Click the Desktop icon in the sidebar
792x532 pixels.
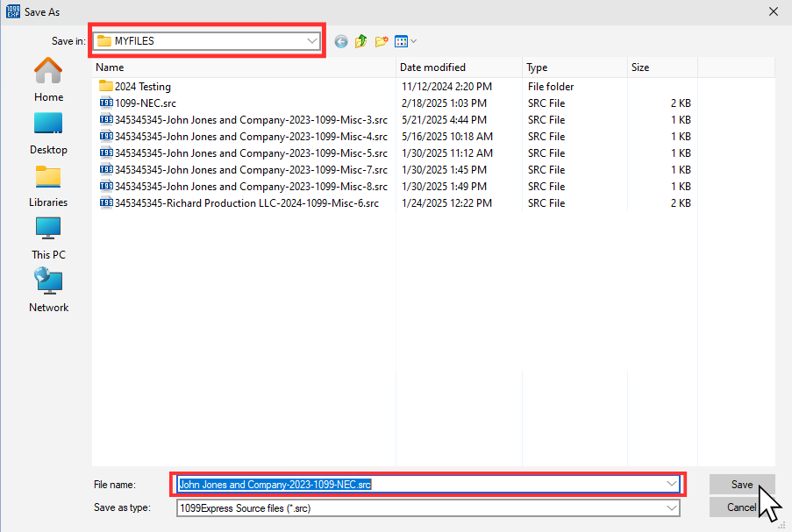click(47, 130)
